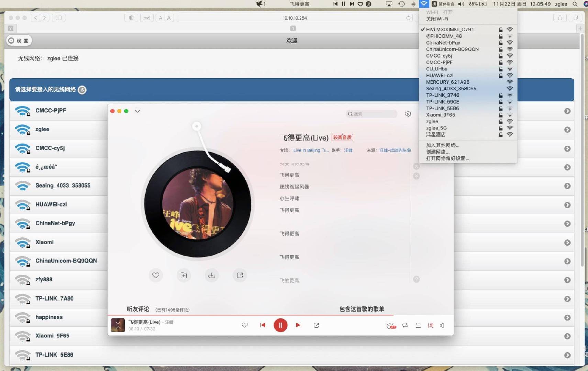Open the playlist queue icon
Image resolution: width=588 pixels, height=371 pixels.
point(418,325)
